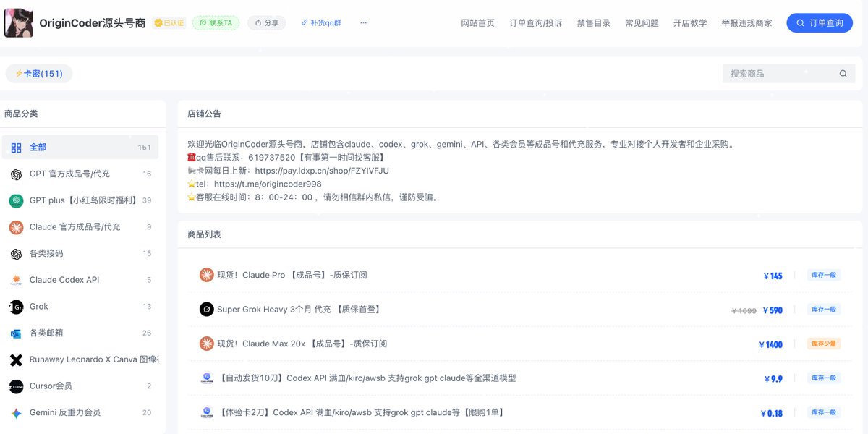Click green icon beside GPT plus category

(x=16, y=201)
